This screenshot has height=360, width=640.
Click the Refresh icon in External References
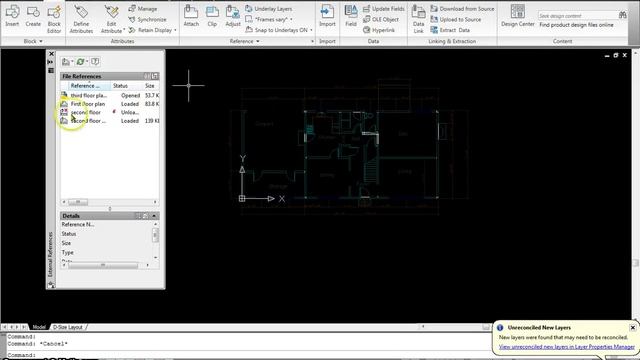80,62
